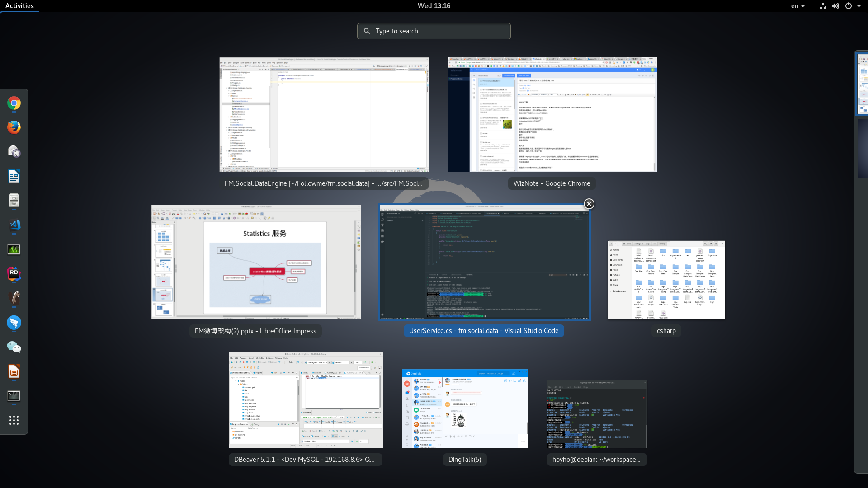Expand system network settings menu
Viewport: 868px width, 488px height.
coord(823,5)
